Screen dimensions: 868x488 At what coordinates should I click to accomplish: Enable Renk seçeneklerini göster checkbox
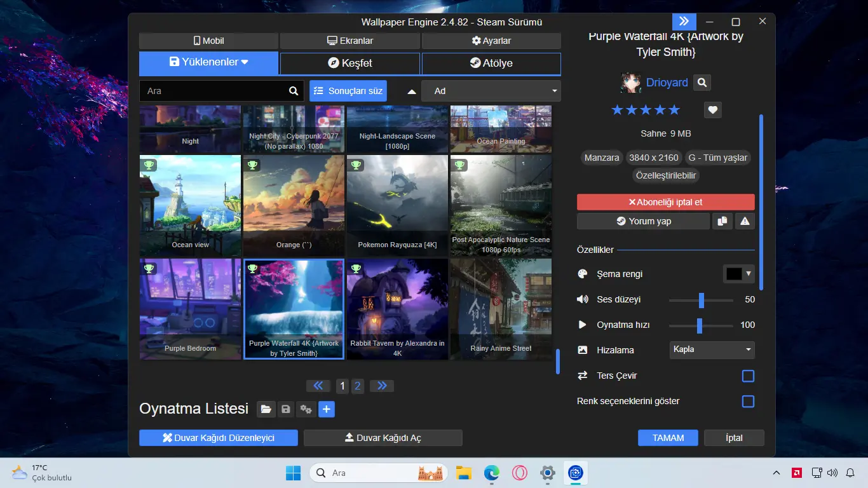pos(748,401)
